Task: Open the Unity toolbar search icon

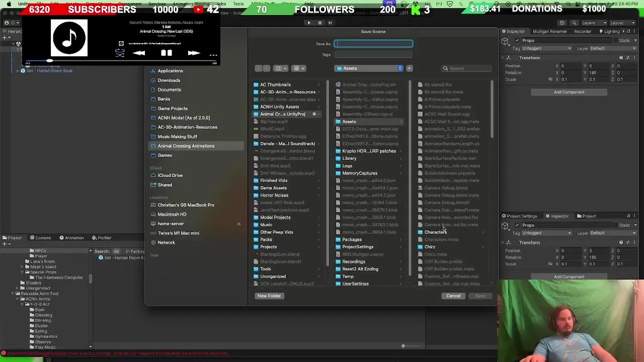Action: (x=573, y=23)
